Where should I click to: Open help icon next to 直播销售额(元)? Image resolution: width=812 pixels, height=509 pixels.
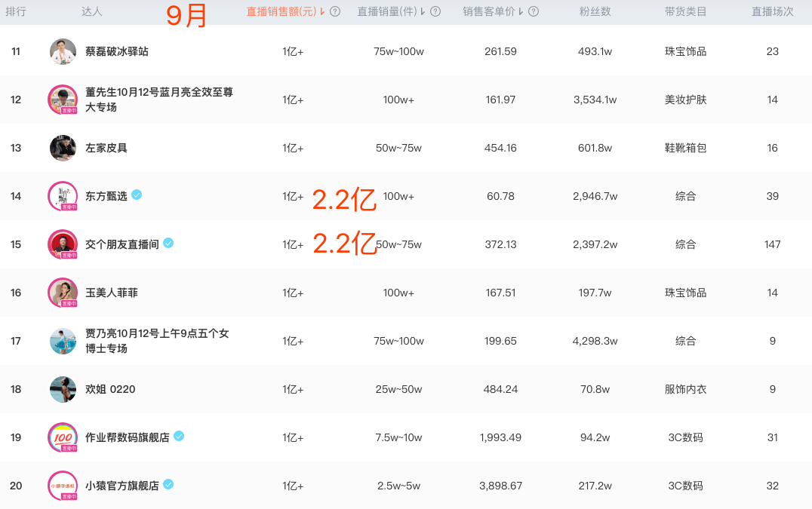(x=335, y=11)
